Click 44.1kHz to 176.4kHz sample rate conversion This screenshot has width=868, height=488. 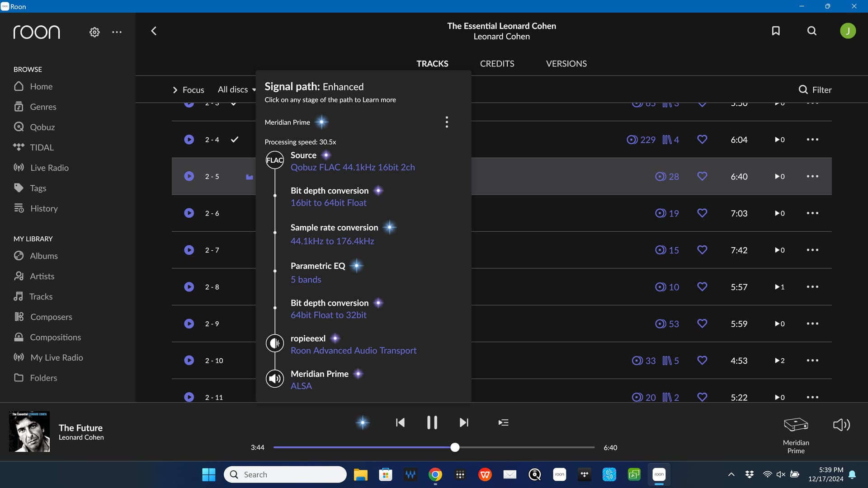click(x=332, y=241)
